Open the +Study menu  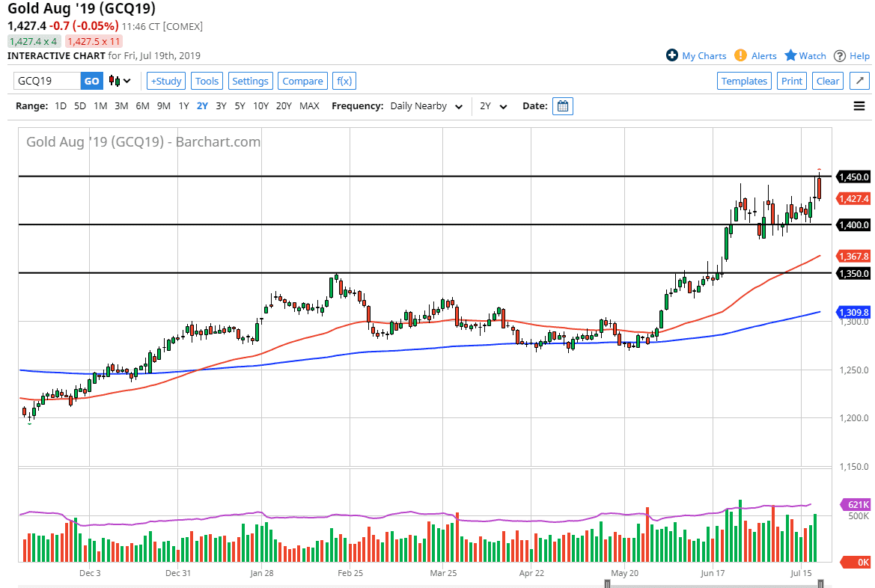[166, 81]
